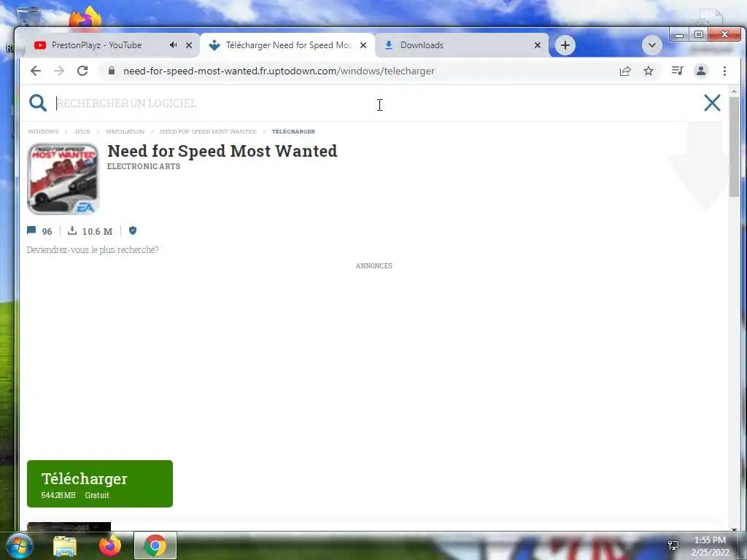Click the Need for Speed game thumbnail
The width and height of the screenshot is (747, 560).
coord(63,179)
